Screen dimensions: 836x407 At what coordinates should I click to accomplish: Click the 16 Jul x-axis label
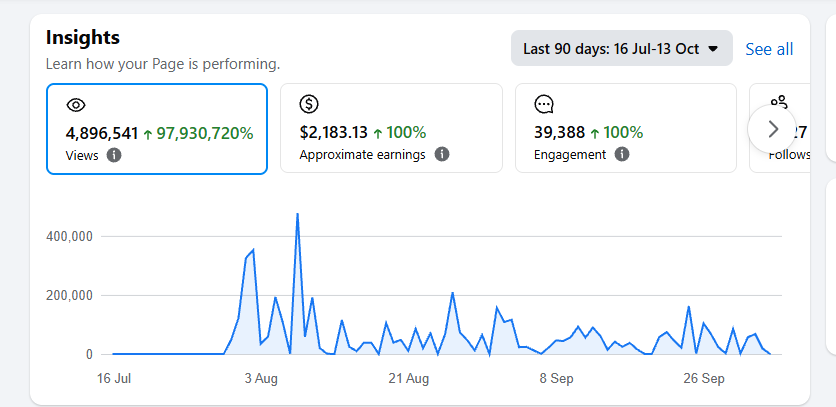click(114, 379)
